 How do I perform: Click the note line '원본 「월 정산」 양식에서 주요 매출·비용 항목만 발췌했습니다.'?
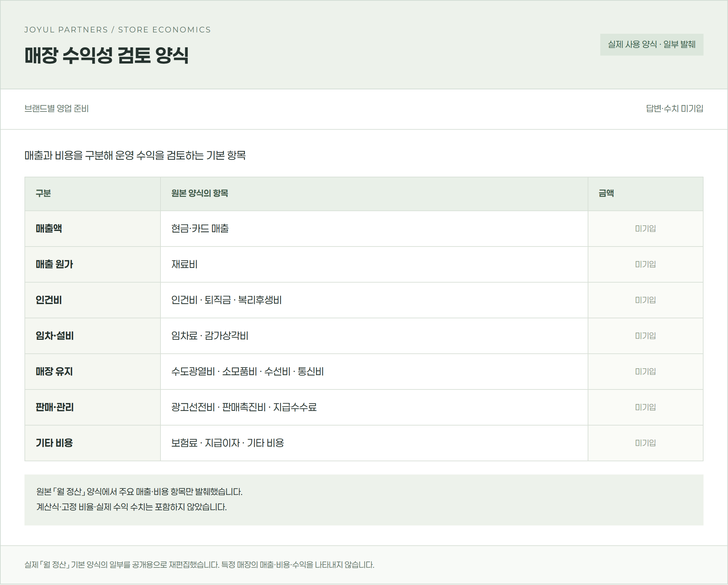(139, 492)
